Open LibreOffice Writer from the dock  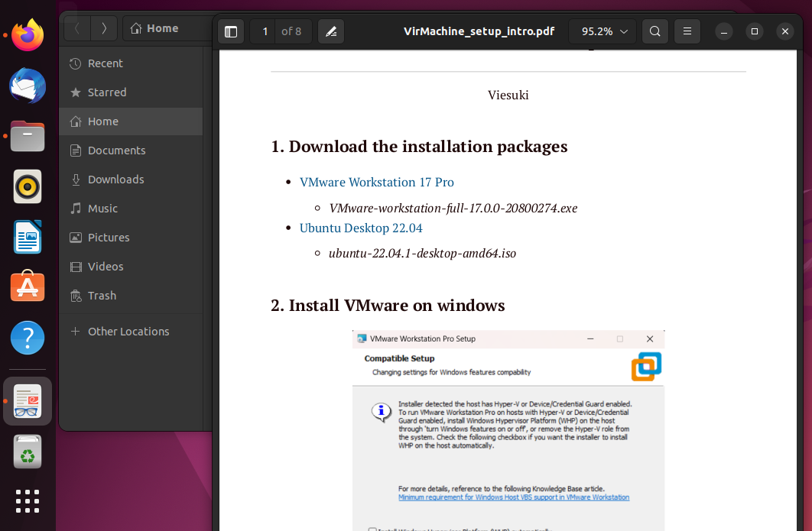pos(28,237)
